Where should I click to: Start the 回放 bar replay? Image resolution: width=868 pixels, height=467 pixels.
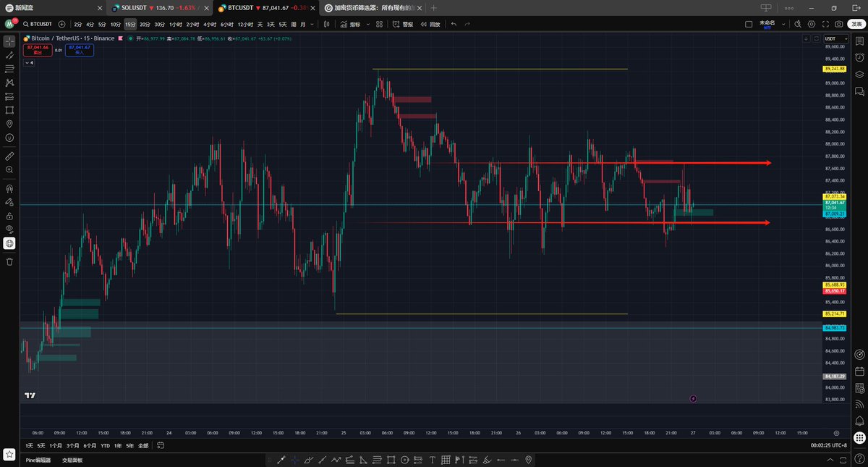point(430,24)
